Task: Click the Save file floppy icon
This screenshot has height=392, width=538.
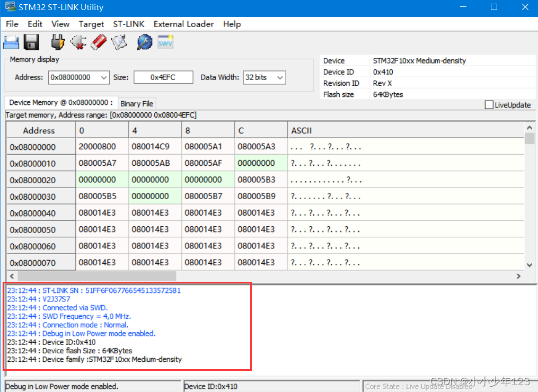Action: [31, 42]
